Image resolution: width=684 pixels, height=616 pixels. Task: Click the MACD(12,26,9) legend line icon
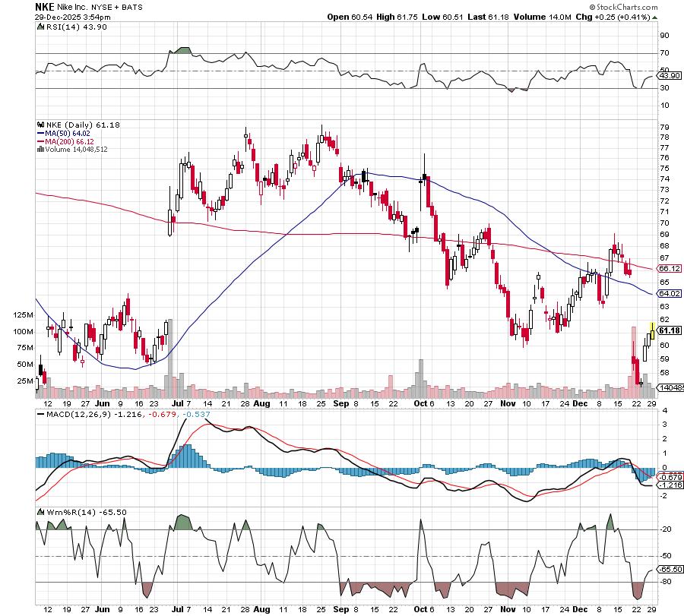click(40, 414)
